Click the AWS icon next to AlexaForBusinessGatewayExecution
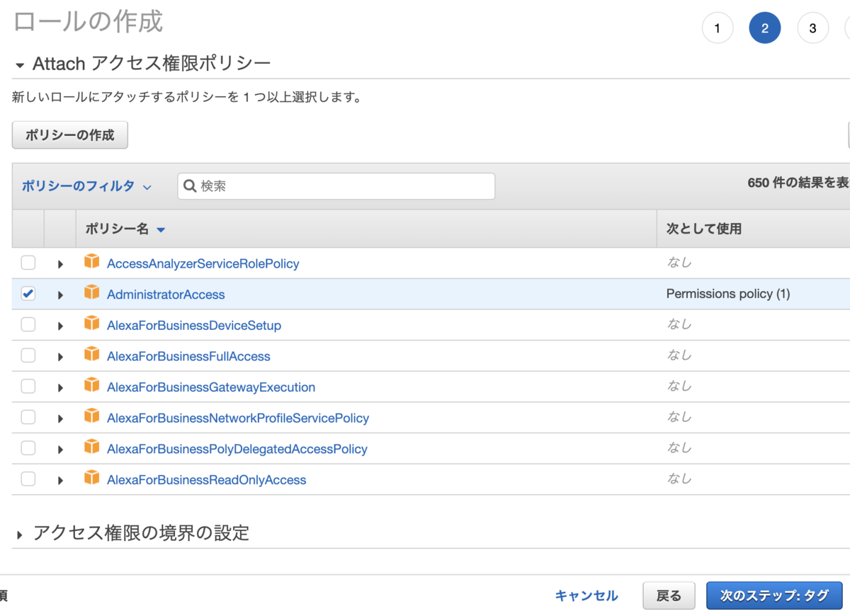Screen dimensions: 850x616 [91, 387]
